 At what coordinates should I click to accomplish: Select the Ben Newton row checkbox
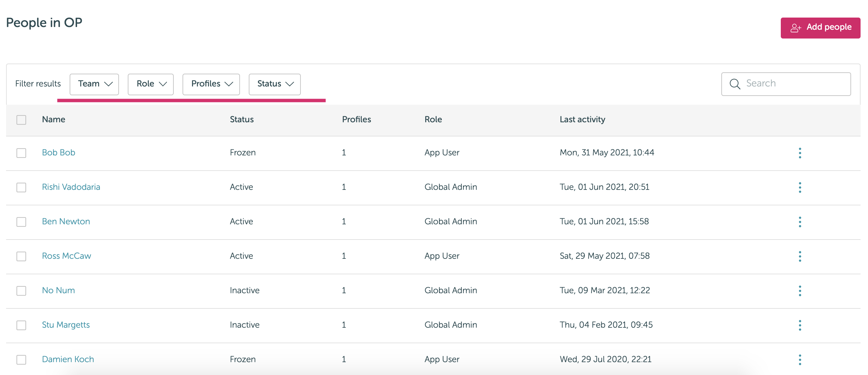(x=21, y=222)
